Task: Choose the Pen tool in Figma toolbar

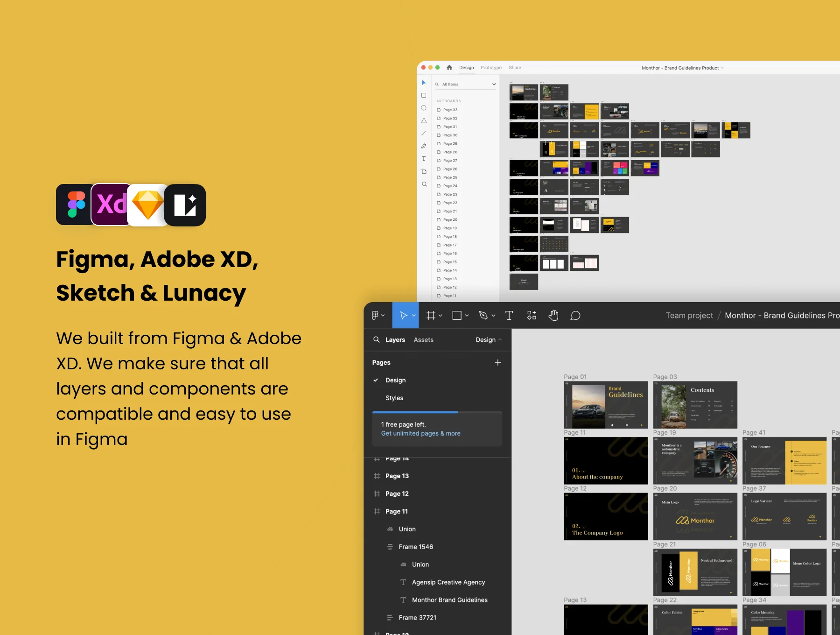Action: tap(483, 316)
